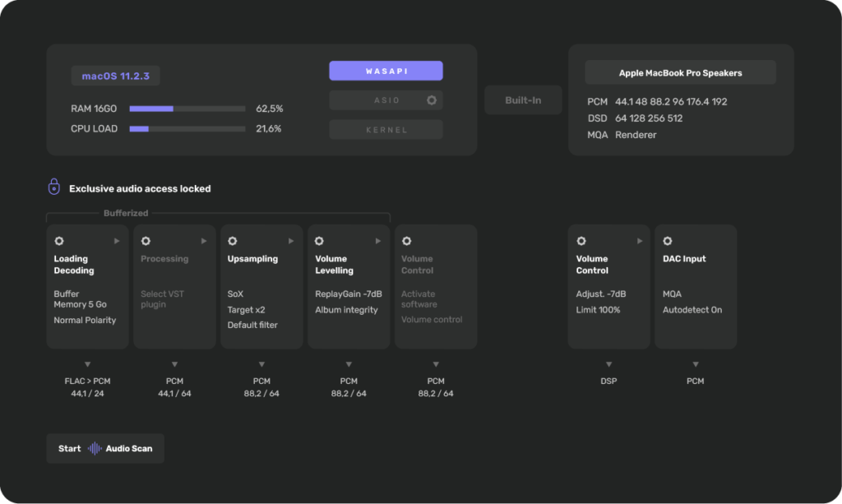Click the DAC Input card title
This screenshot has height=504, width=842.
(x=684, y=259)
